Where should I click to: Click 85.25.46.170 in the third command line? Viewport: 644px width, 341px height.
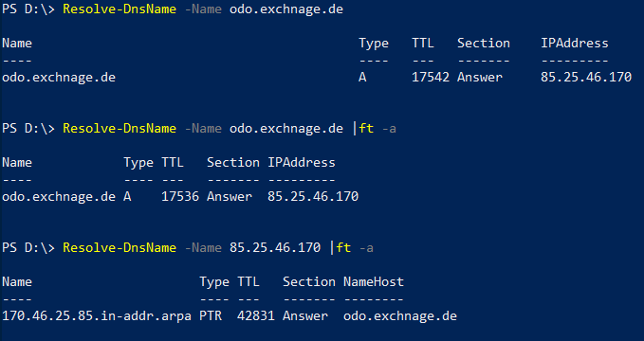pos(275,248)
